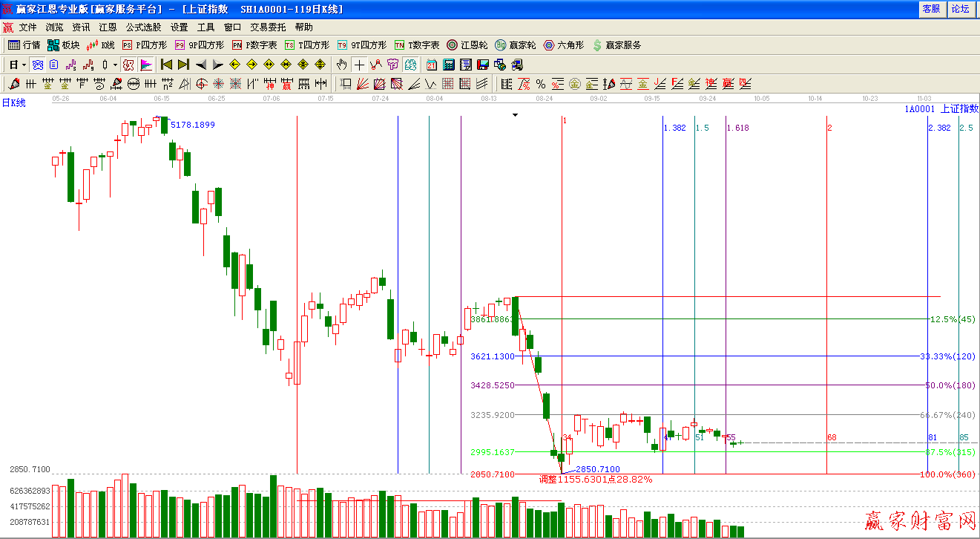Click the save floppy disk icon
The image size is (980, 539).
483,65
